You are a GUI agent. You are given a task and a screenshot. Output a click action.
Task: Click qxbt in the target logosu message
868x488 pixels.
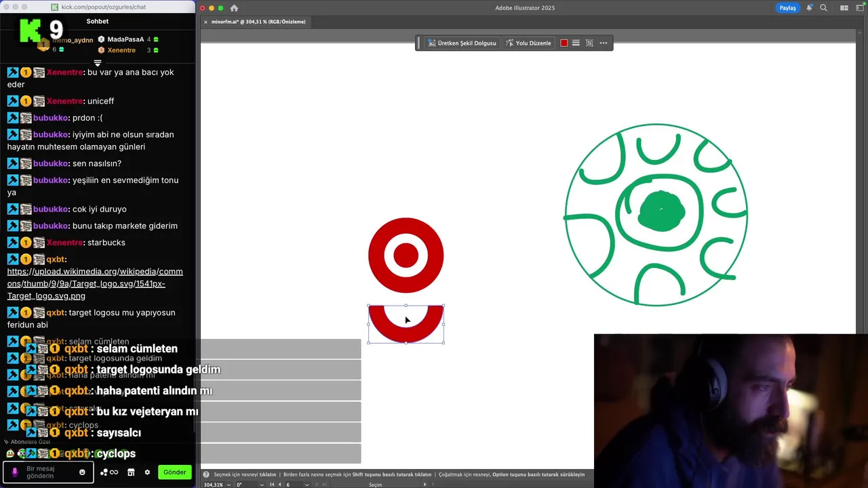(x=56, y=313)
